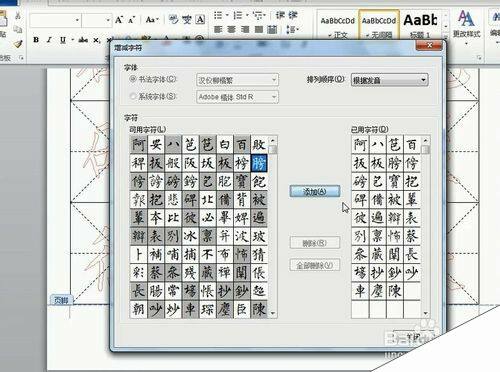Select 卜 in the available characters grid

coord(138,254)
